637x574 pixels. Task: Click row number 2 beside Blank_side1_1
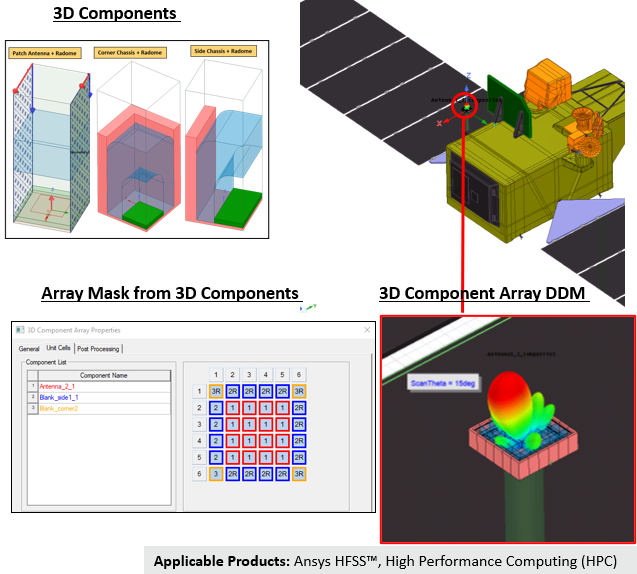click(33, 397)
